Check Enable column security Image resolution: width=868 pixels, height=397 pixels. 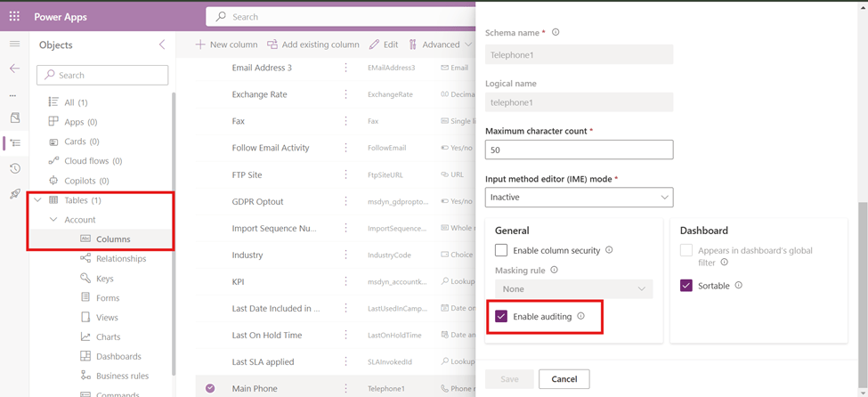501,250
